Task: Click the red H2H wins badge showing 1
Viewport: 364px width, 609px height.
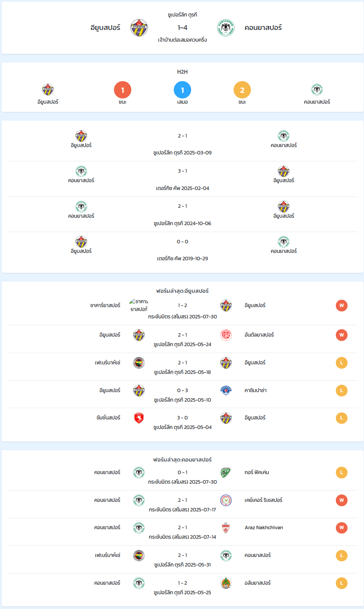Action: tap(123, 90)
